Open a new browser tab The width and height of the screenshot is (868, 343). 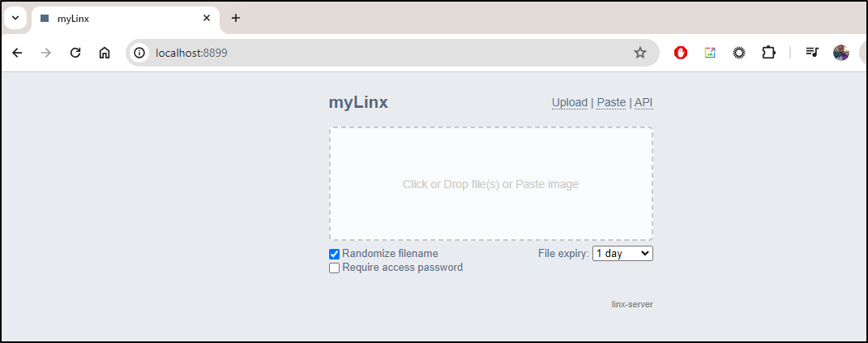tap(236, 18)
